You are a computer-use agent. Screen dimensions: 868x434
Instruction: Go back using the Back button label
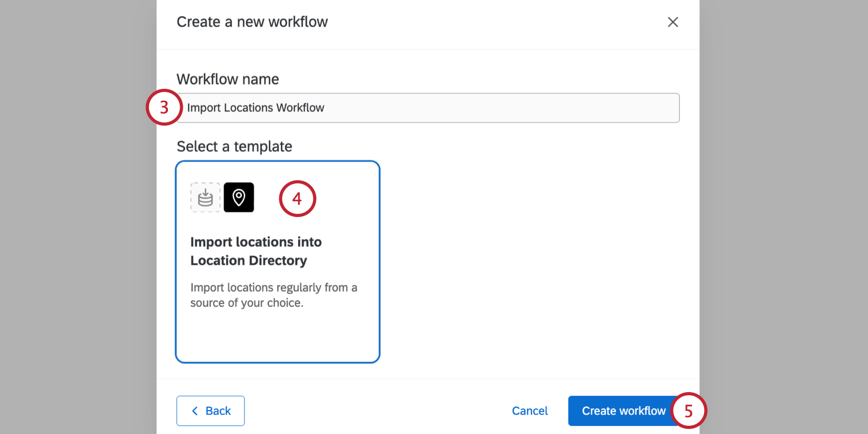(x=218, y=411)
